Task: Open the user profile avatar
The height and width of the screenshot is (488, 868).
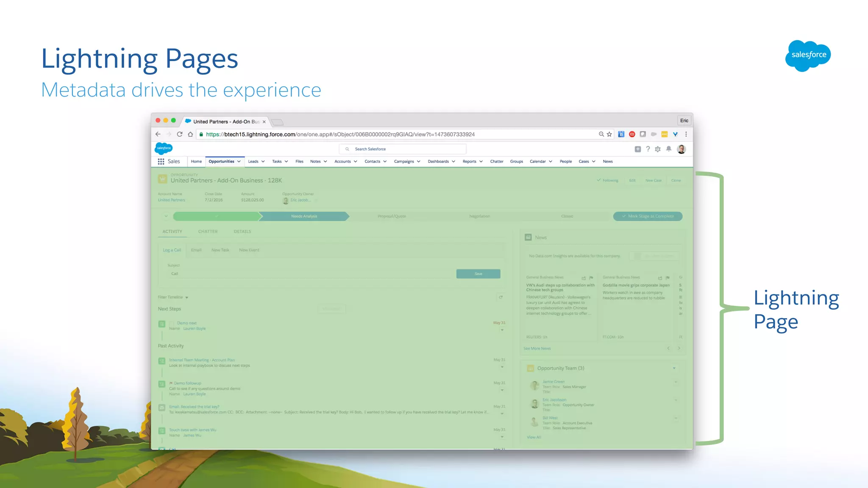Action: click(682, 149)
